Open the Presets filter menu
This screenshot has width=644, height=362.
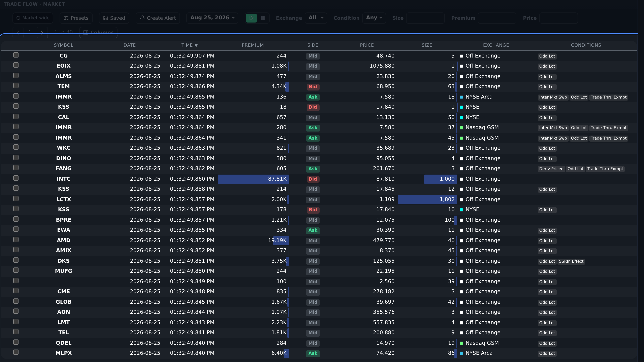(x=76, y=18)
